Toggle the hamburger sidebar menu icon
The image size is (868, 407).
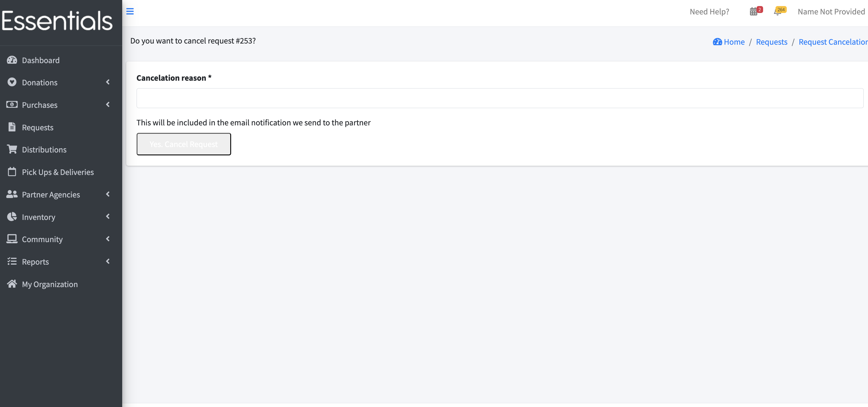pyautogui.click(x=130, y=12)
